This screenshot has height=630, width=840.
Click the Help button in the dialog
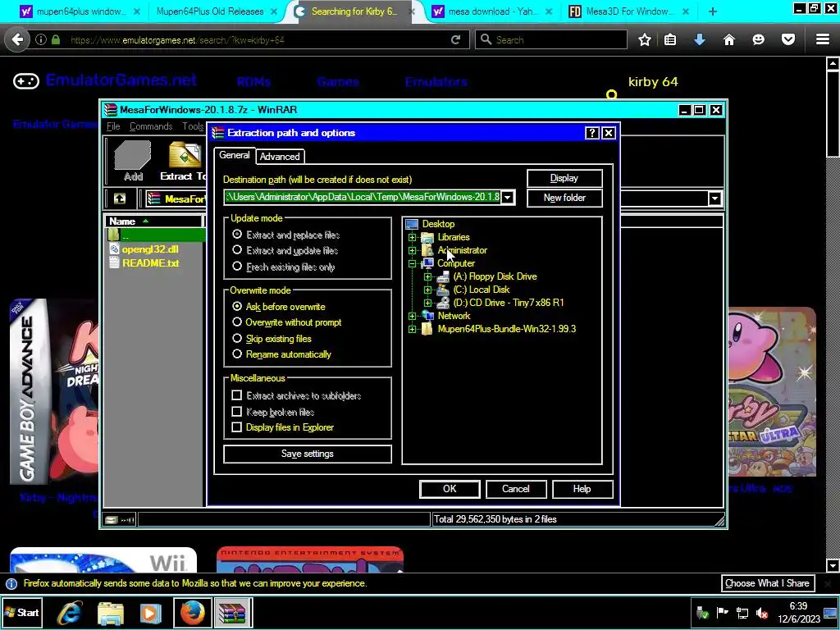[x=582, y=489]
